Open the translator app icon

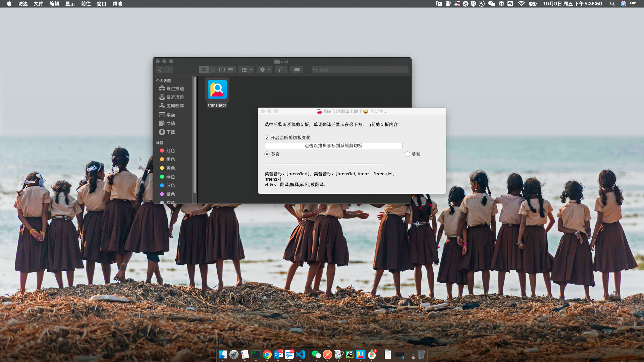[x=217, y=90]
